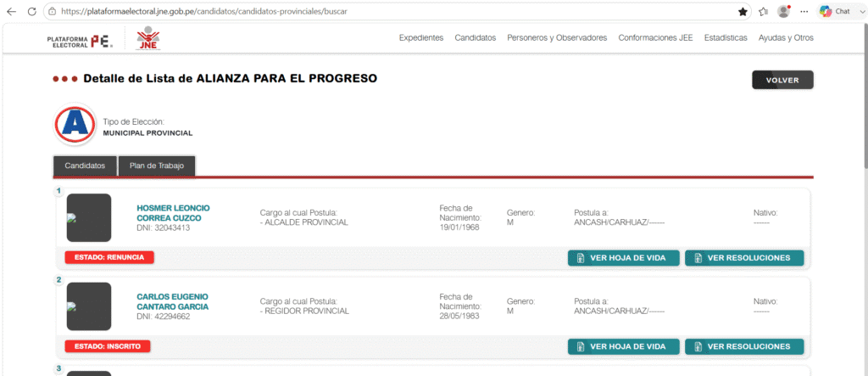Click the address bar URL field

tap(396, 11)
